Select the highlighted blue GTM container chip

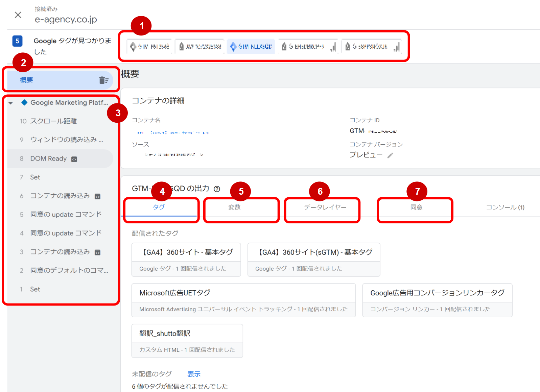tap(251, 47)
